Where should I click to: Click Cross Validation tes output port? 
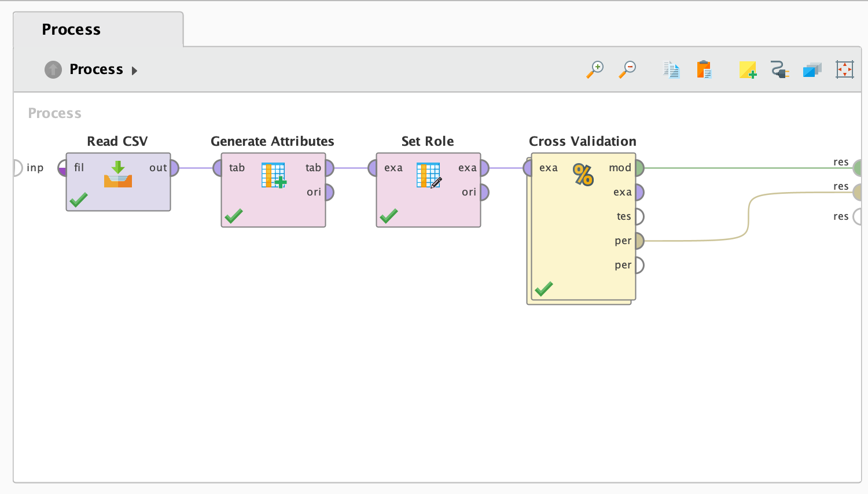pos(639,217)
